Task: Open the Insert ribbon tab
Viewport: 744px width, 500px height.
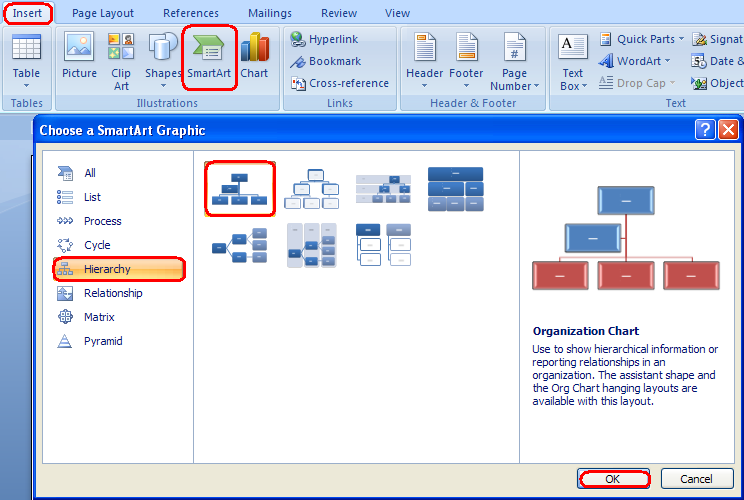Action: point(28,13)
